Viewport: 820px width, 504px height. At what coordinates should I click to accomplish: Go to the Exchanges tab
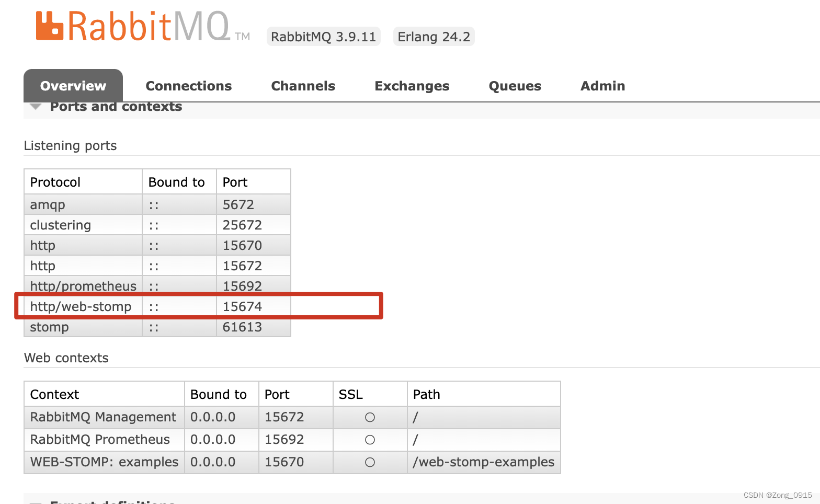click(412, 86)
